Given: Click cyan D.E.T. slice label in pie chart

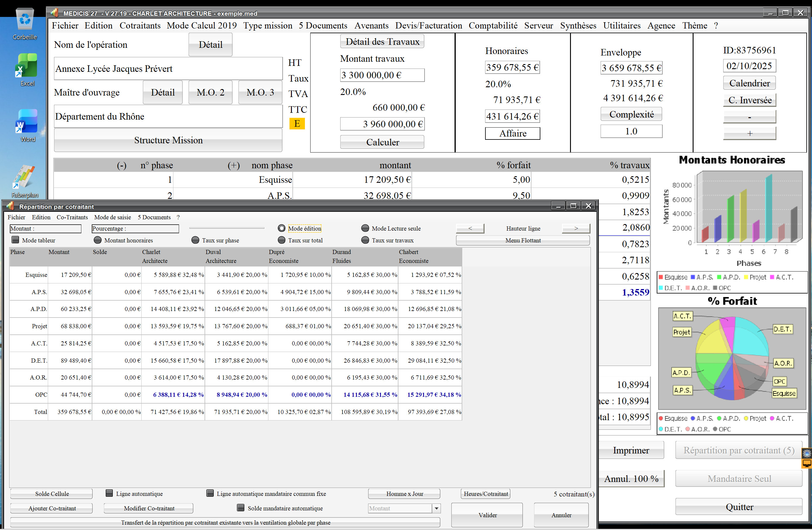Looking at the screenshot, I should click(782, 329).
